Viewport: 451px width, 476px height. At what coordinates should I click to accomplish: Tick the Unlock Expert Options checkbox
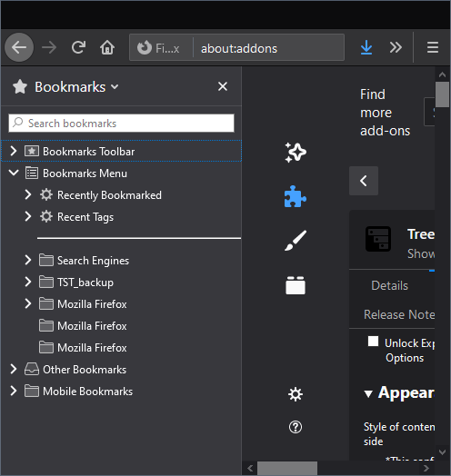tap(373, 341)
